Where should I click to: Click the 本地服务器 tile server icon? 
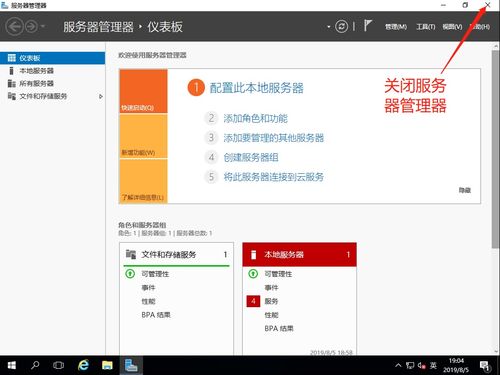point(253,255)
